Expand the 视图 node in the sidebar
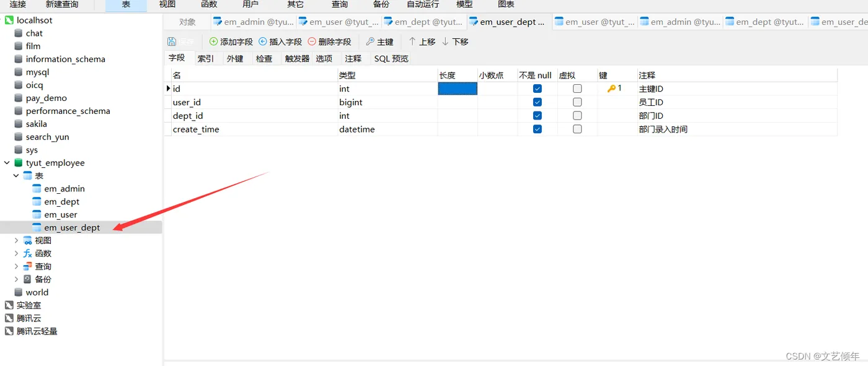Screen dimensions: 868x366 15,240
